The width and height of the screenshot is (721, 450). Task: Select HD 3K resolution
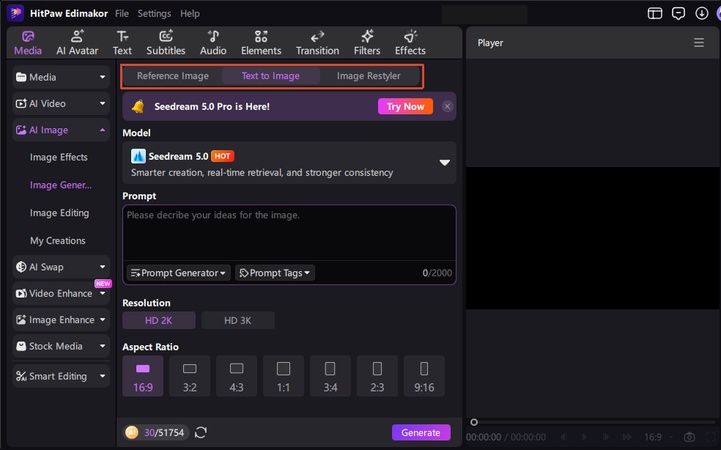[238, 320]
